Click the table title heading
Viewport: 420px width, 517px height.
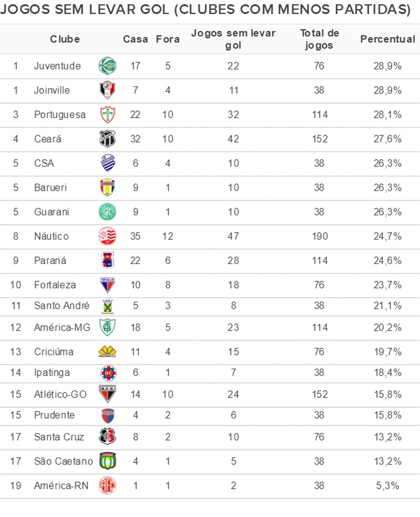[205, 9]
